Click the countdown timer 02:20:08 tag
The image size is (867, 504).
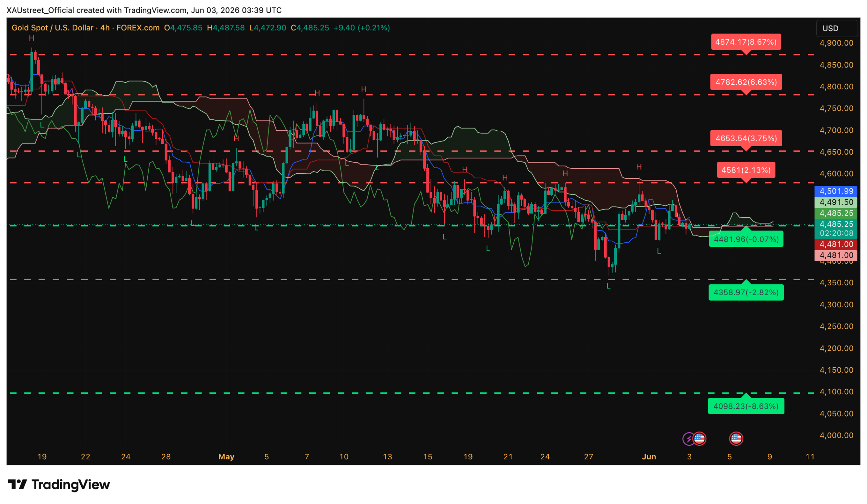coord(836,234)
